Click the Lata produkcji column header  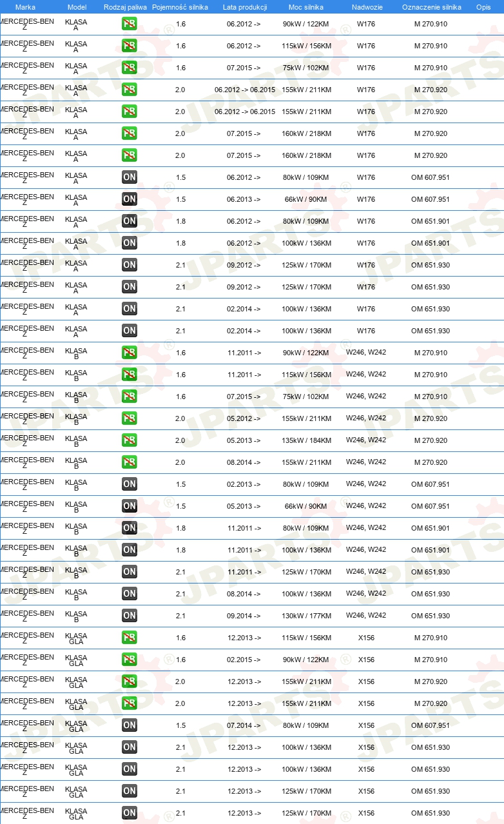point(245,7)
